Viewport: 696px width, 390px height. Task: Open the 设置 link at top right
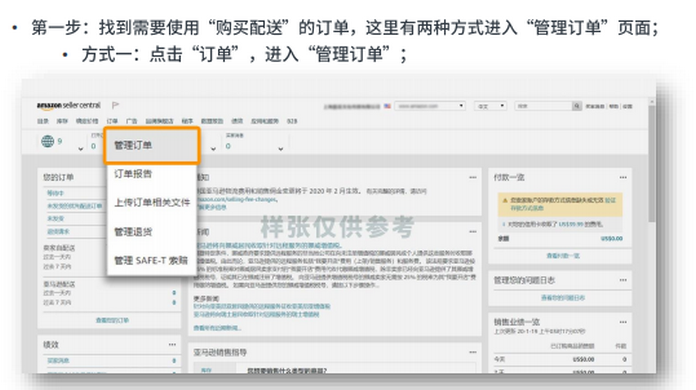627,106
